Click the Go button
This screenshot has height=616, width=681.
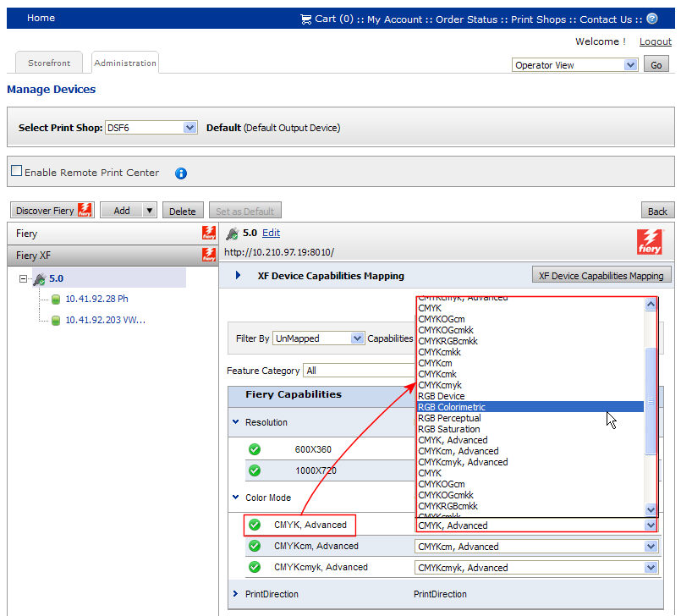click(656, 64)
